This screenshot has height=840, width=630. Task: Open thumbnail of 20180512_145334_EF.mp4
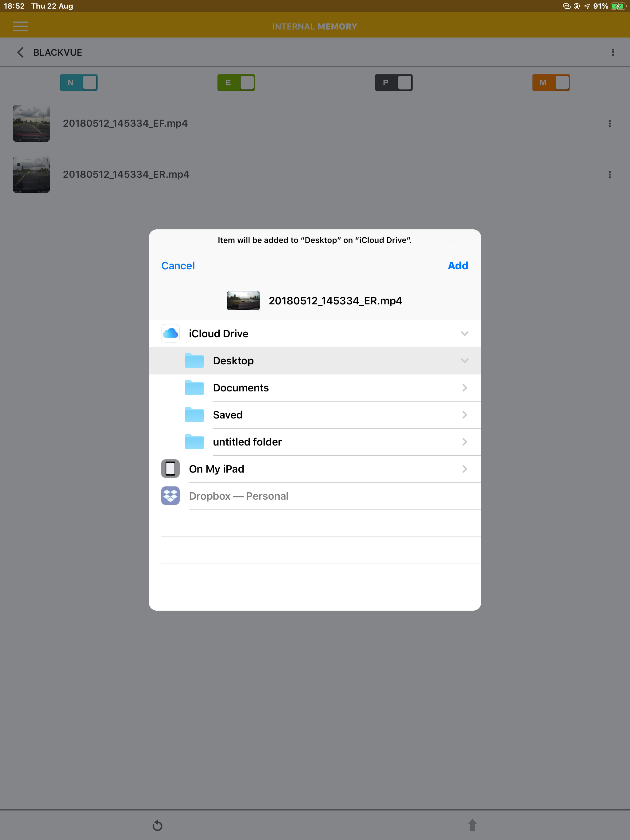[31, 123]
